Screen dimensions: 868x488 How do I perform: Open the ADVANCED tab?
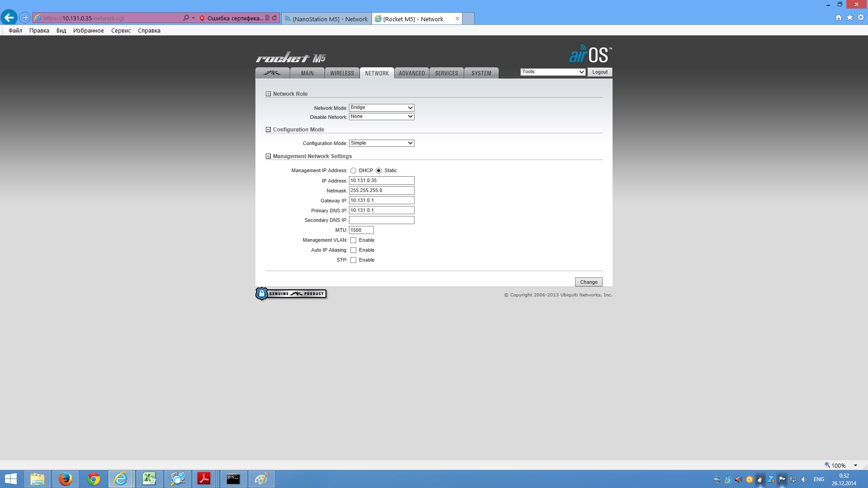[412, 73]
